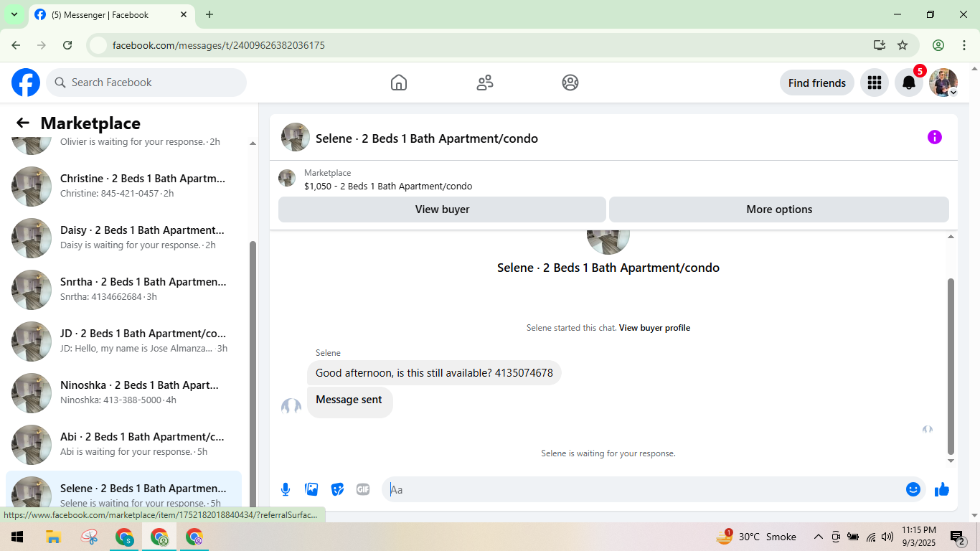Click the taskbar clock showing 11:15 PM

[919, 537]
